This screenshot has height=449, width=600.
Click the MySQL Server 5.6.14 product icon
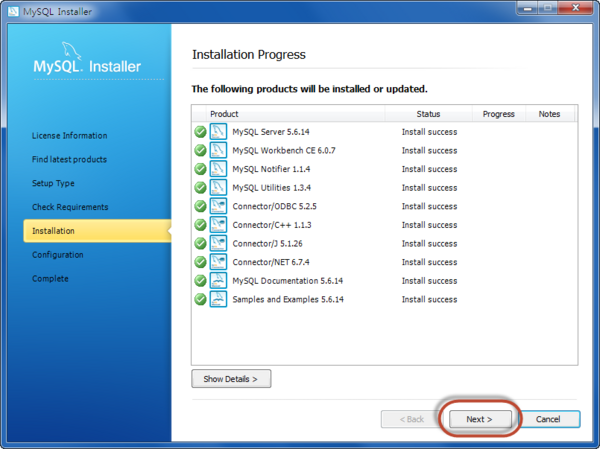(219, 131)
